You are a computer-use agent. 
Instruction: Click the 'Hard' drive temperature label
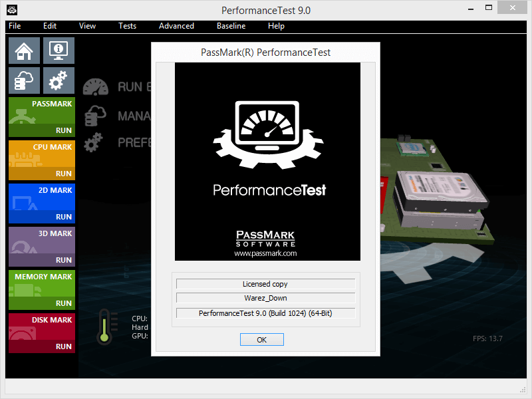pyautogui.click(x=140, y=327)
